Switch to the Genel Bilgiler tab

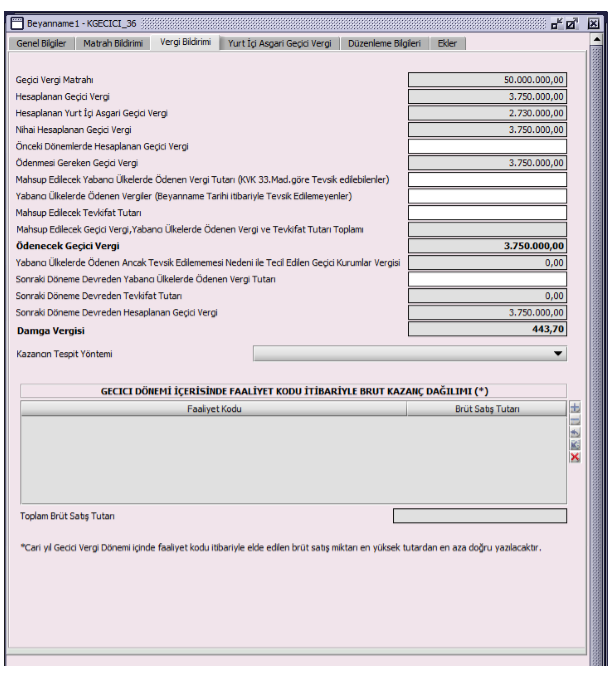(x=41, y=43)
